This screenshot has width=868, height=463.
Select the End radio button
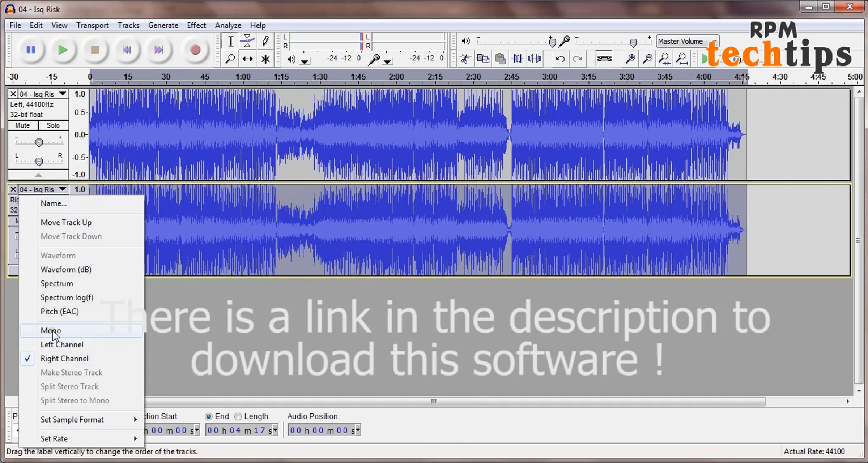[x=209, y=416]
